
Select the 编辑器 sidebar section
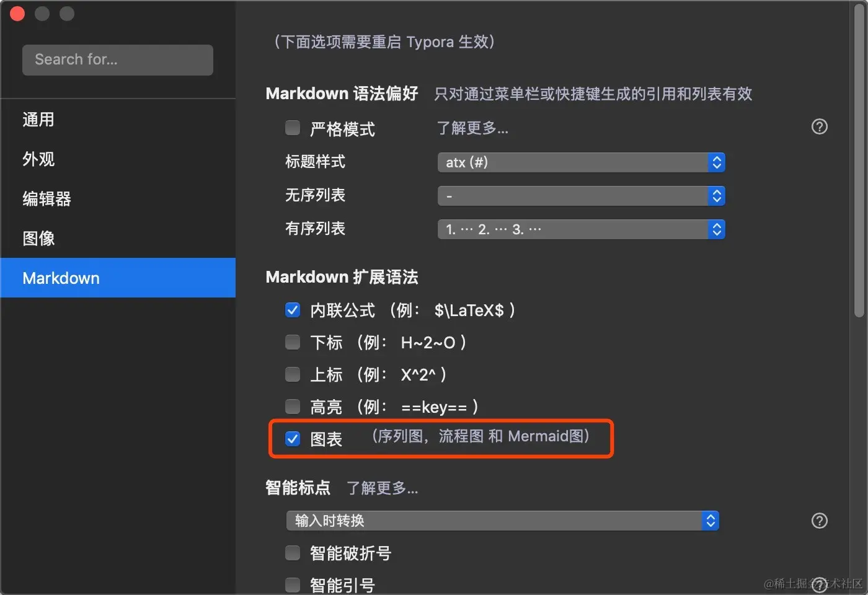click(x=46, y=198)
